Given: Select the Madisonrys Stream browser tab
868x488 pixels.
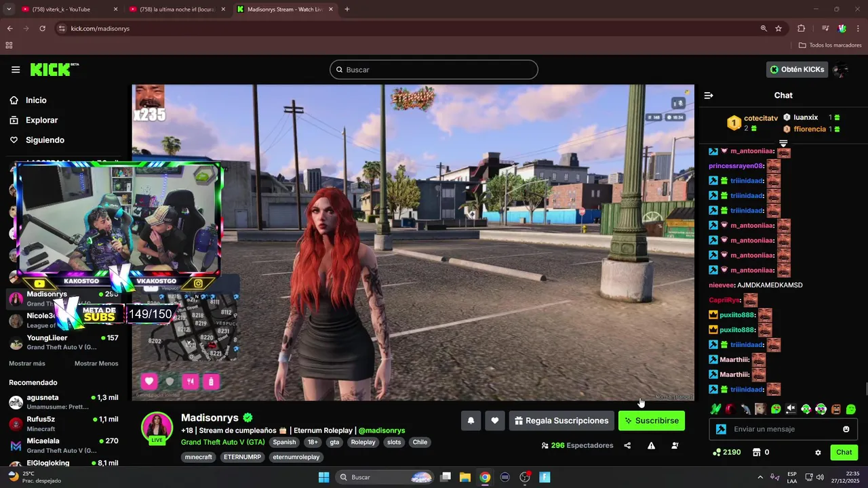Looking at the screenshot, I should [284, 9].
